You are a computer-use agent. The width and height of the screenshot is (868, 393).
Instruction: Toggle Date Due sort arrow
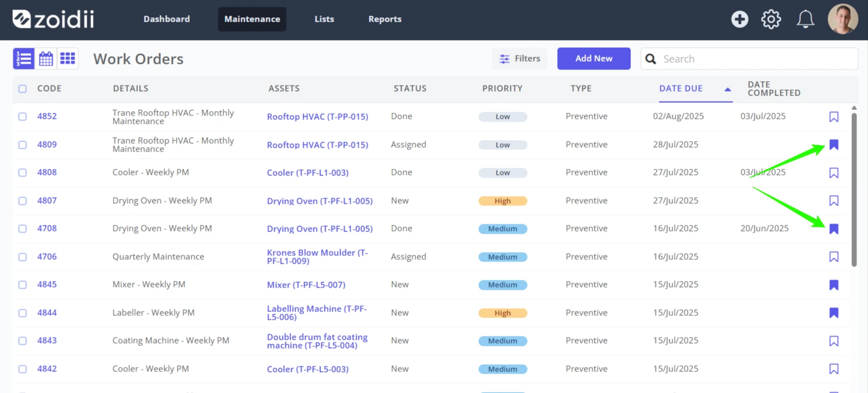coord(727,89)
